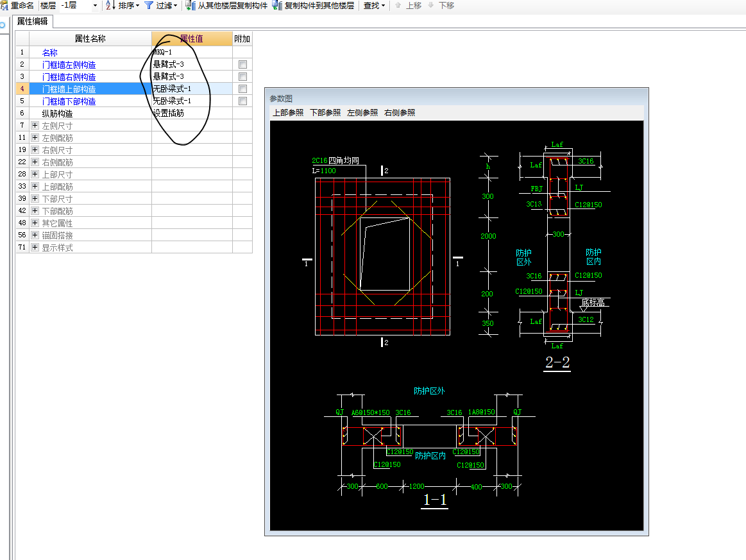The height and width of the screenshot is (560, 746).
Task: Open 下部参照 in 参数图 window
Action: coord(325,113)
